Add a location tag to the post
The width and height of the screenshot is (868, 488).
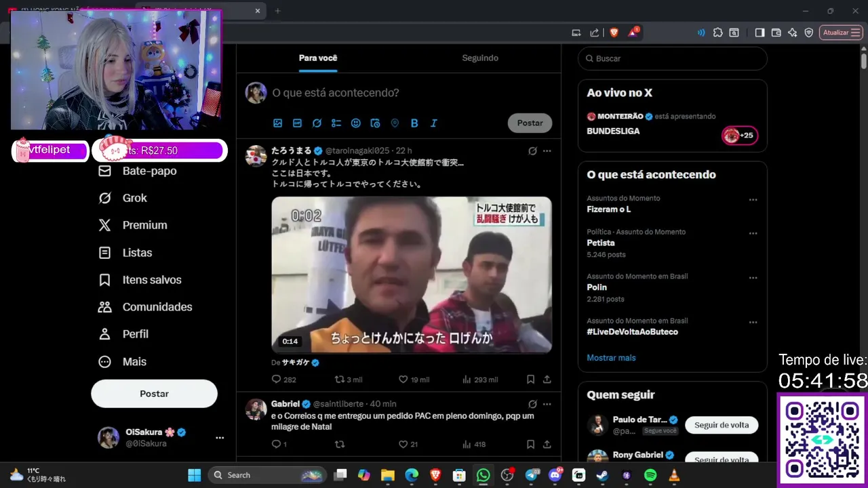pyautogui.click(x=395, y=123)
